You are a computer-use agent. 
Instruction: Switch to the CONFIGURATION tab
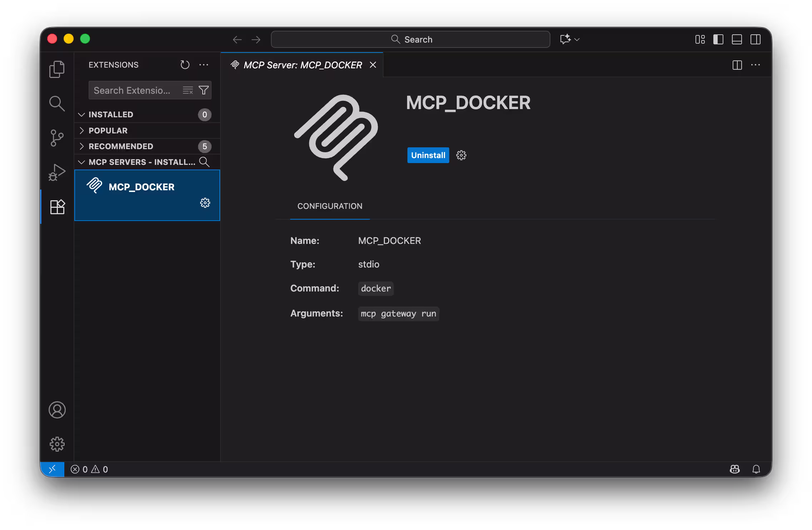[330, 206]
